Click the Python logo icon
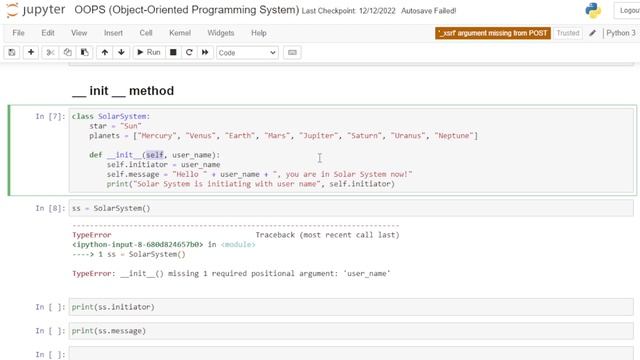The image size is (640, 360). point(593,11)
